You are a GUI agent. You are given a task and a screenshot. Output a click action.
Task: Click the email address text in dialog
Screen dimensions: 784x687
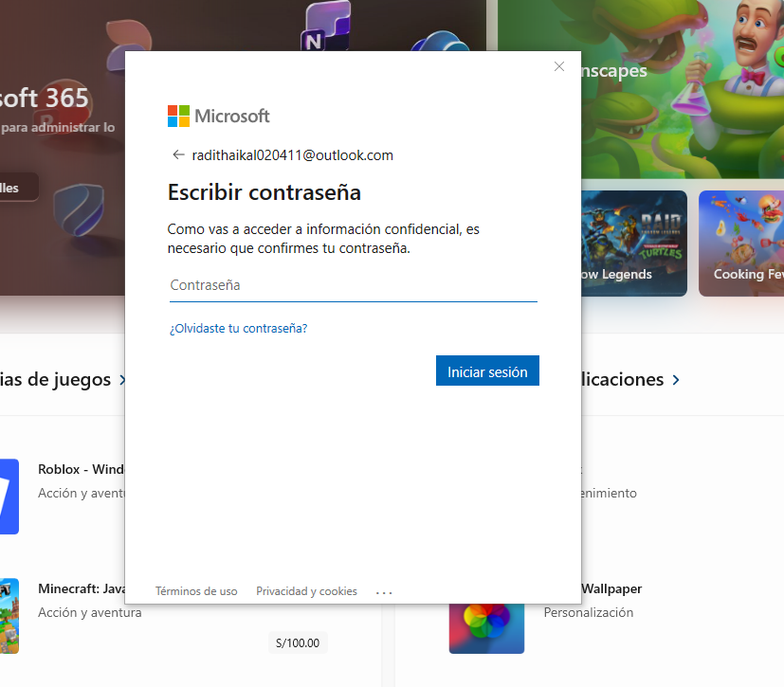coord(293,155)
